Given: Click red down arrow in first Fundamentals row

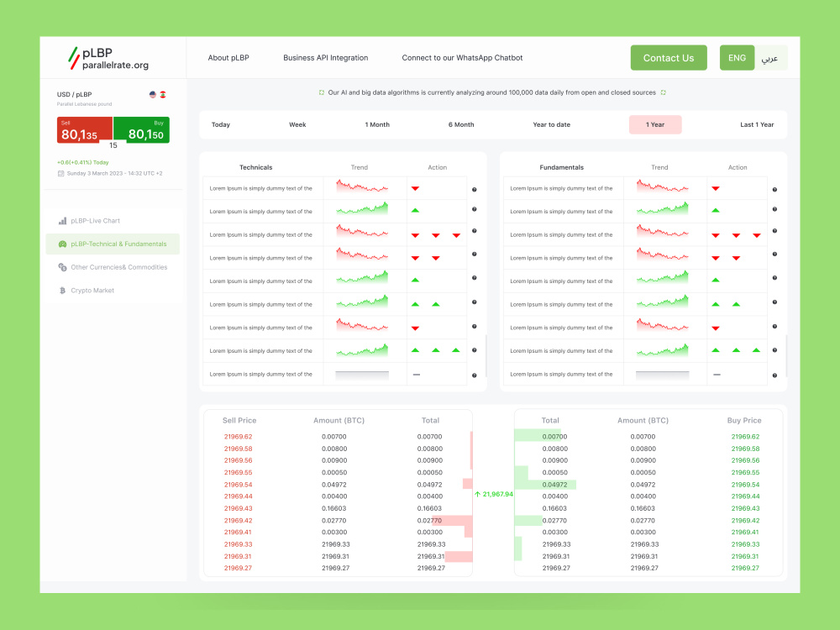Looking at the screenshot, I should [x=716, y=188].
